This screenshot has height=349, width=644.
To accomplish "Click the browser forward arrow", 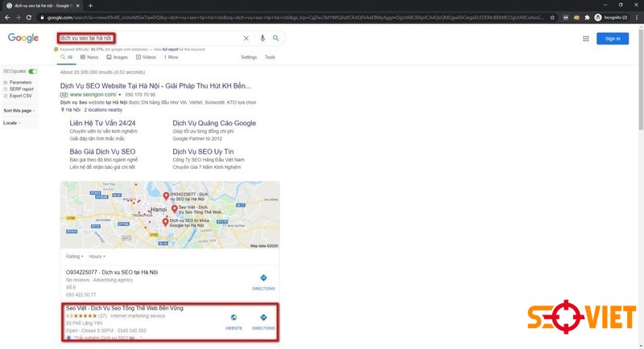I will [18, 18].
